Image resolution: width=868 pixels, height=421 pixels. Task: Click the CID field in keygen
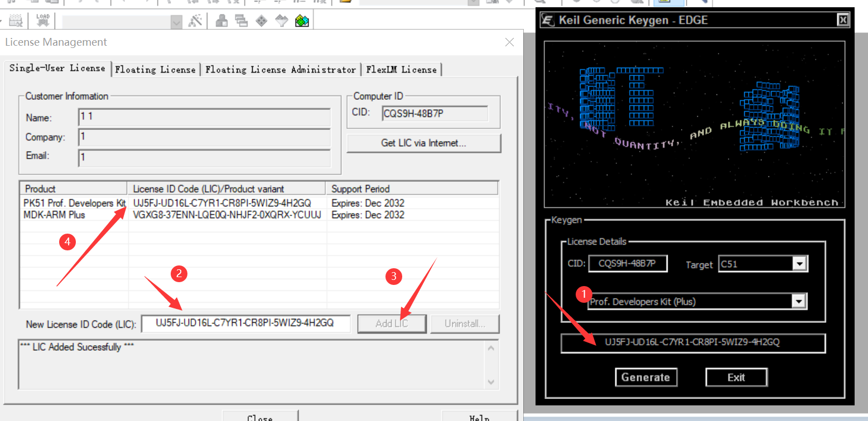click(x=628, y=263)
